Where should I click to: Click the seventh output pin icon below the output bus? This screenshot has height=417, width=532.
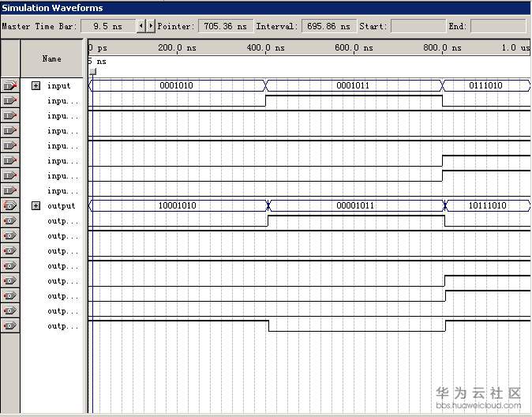[x=10, y=310]
